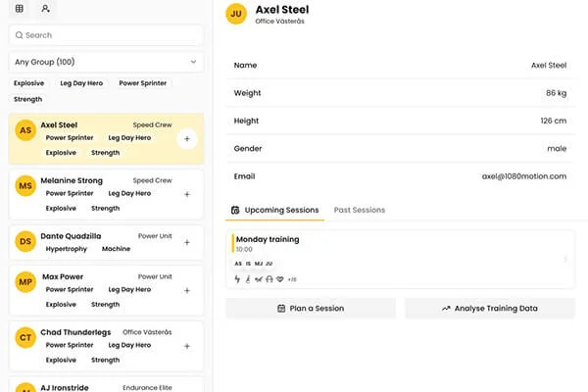
Task: Open the Monday training session title
Action: click(268, 239)
